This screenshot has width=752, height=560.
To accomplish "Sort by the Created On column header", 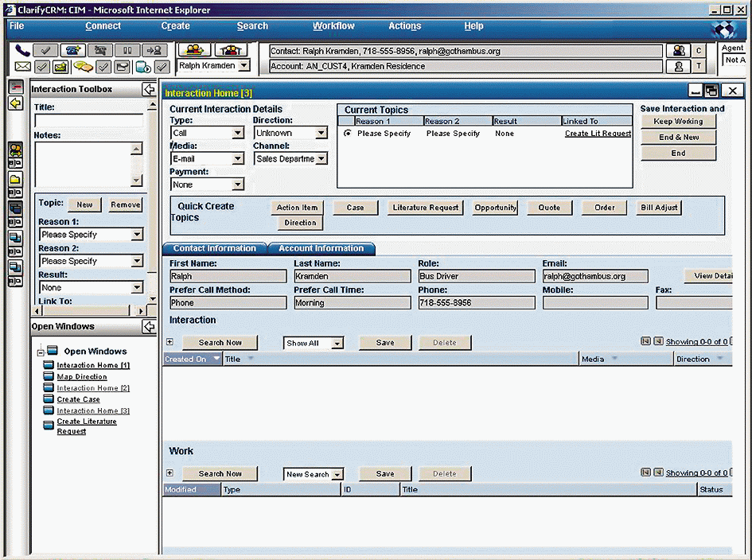I will 193,359.
